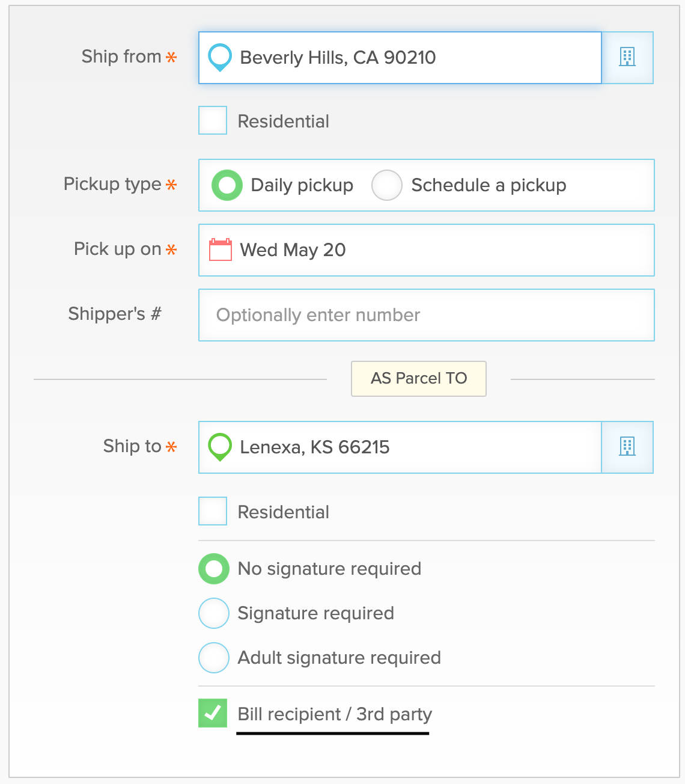Click the Ship to green location pin icon
The height and width of the screenshot is (784, 685).
pyautogui.click(x=220, y=447)
